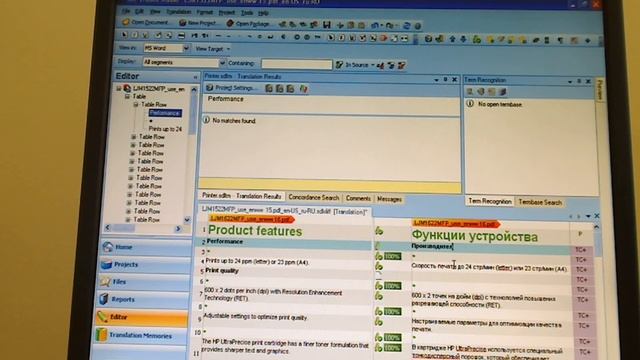
Task: Click the last icon in Term Recognition toolbar
Action: (503, 92)
